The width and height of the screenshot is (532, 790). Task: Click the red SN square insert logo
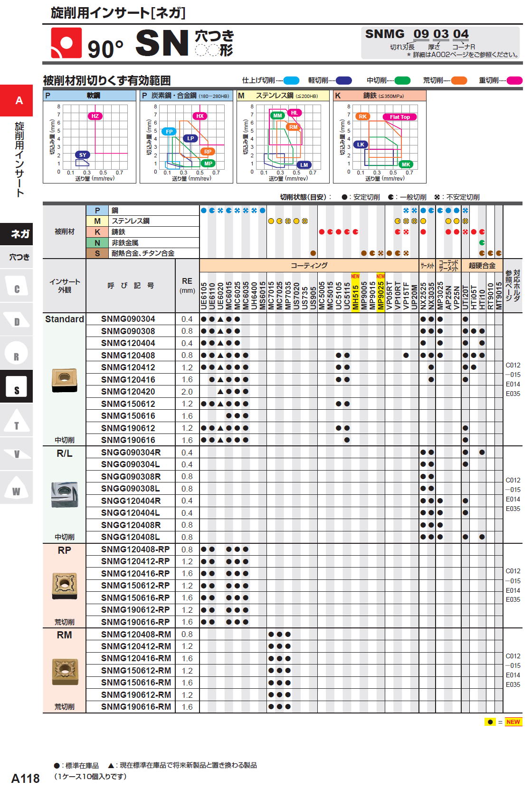point(66,43)
